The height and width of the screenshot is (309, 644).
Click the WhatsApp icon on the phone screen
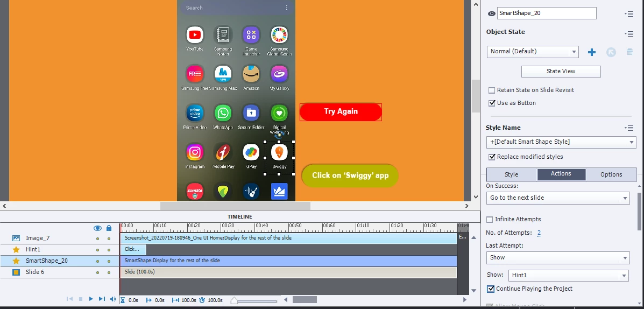point(223,113)
